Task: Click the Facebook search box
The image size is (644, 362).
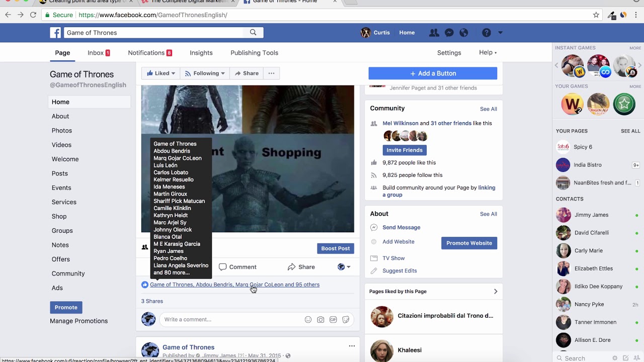Action: (153, 33)
